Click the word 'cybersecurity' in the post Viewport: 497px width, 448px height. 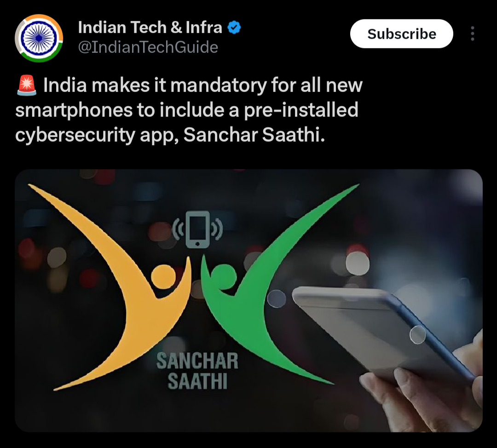coord(75,135)
